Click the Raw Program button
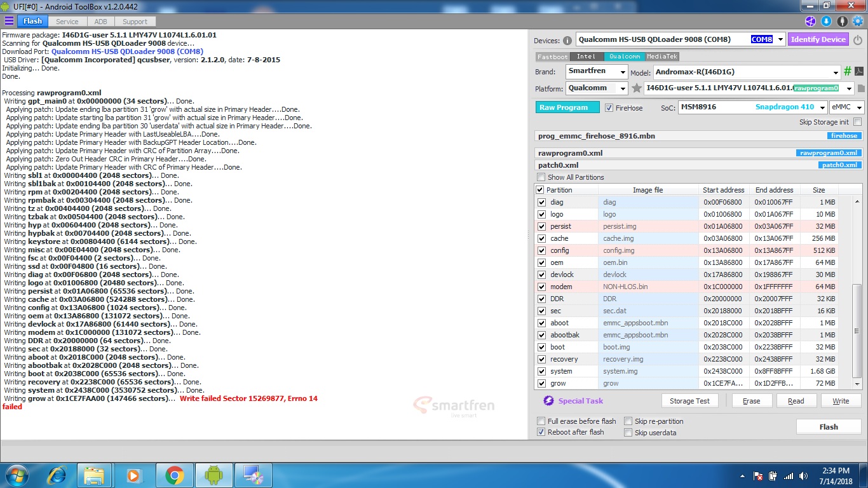This screenshot has width=868, height=488. point(567,108)
